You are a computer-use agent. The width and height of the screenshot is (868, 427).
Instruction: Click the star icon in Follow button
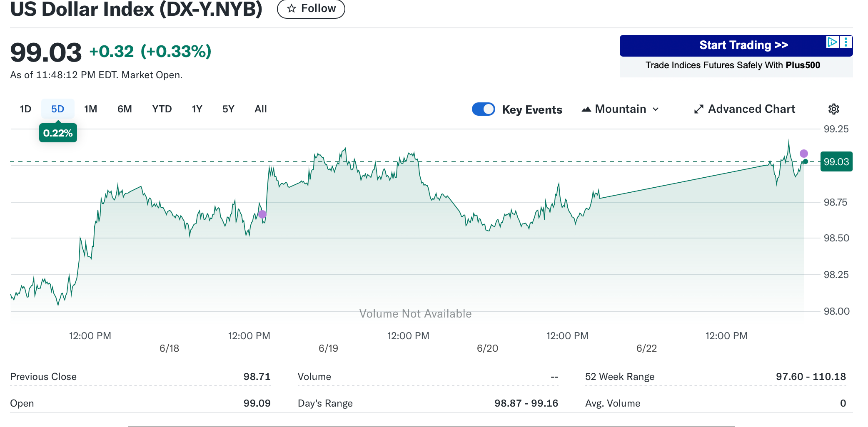pyautogui.click(x=292, y=8)
